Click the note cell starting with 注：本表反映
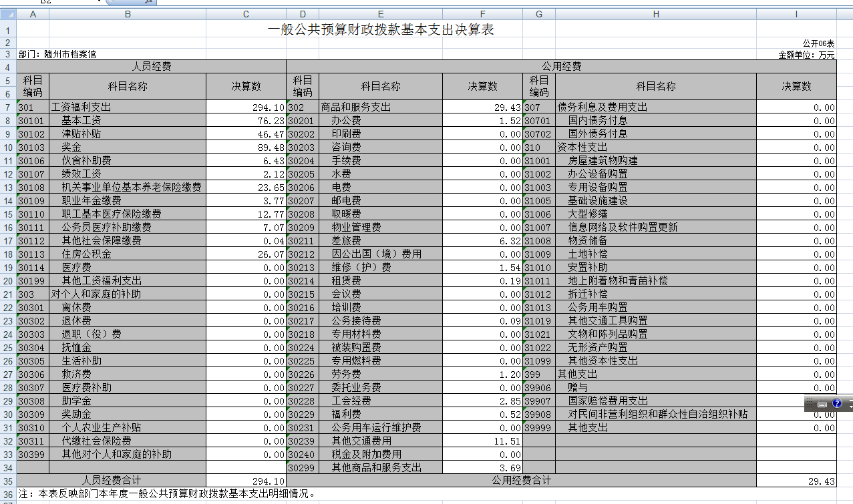The width and height of the screenshot is (853, 504). point(167,495)
